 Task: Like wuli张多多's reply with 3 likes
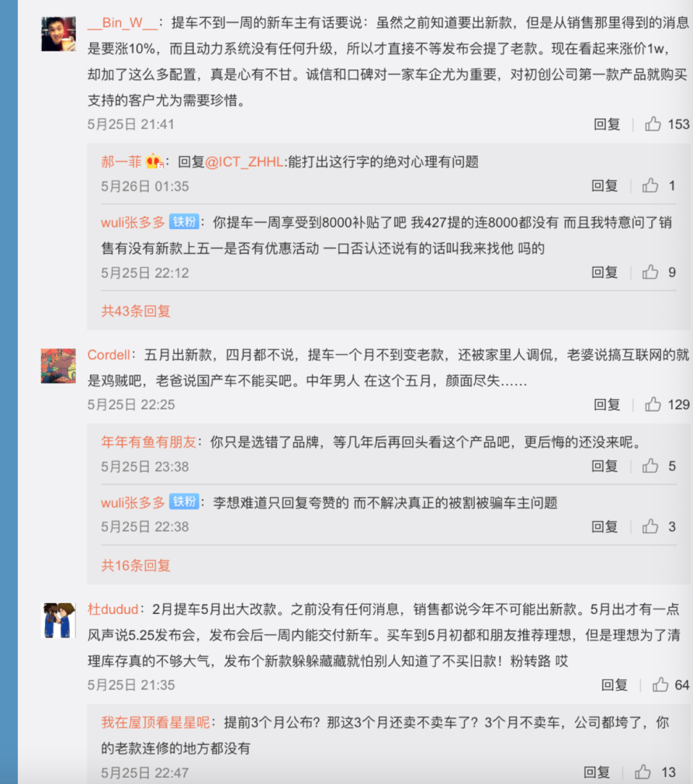tap(651, 527)
